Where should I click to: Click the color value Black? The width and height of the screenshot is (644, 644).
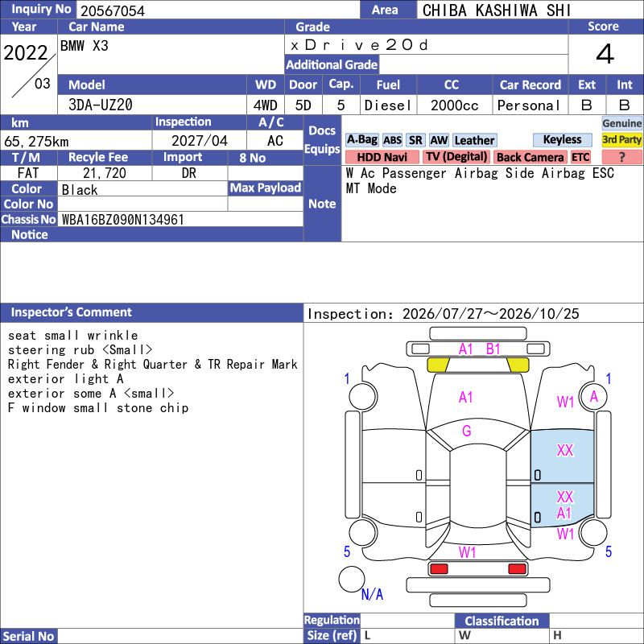pyautogui.click(x=80, y=190)
